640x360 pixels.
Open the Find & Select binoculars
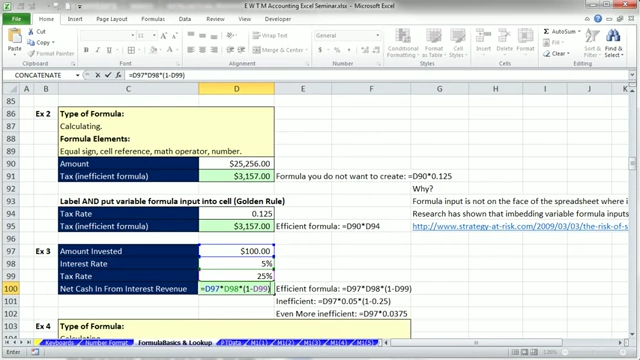click(x=613, y=43)
